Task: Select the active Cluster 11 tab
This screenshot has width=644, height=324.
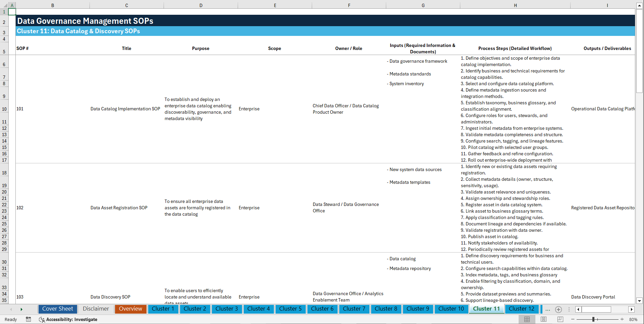Action: coord(486,309)
